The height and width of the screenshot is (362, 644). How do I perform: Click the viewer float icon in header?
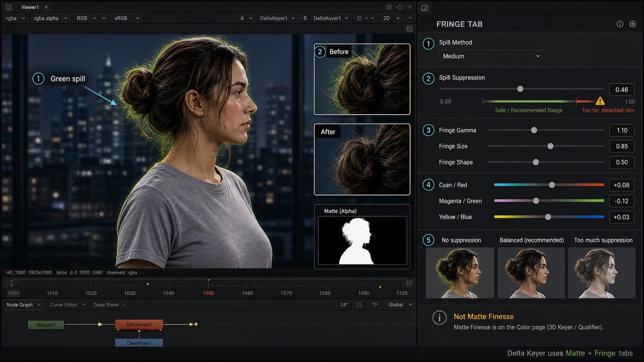[x=399, y=7]
